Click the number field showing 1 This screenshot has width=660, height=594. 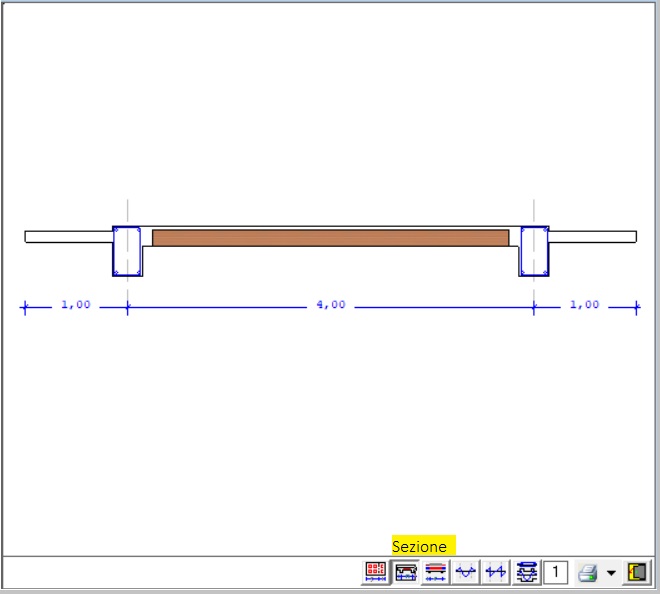(x=556, y=572)
